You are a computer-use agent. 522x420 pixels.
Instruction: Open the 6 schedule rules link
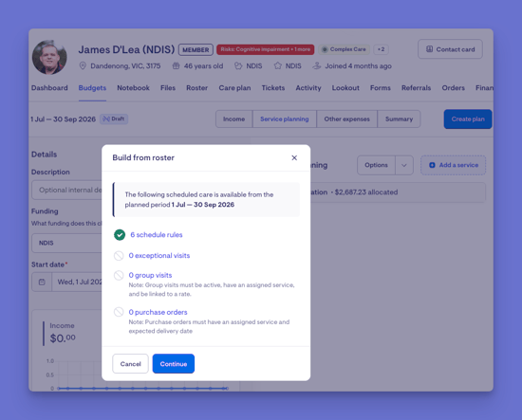[157, 235]
